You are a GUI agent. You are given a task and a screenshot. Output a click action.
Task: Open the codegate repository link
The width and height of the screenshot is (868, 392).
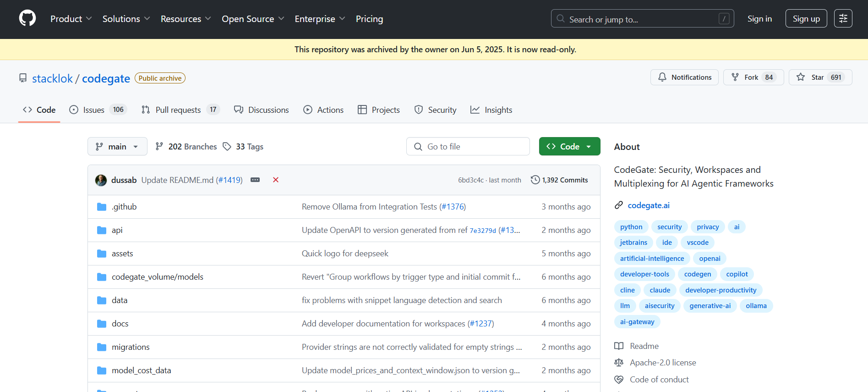[x=106, y=78]
